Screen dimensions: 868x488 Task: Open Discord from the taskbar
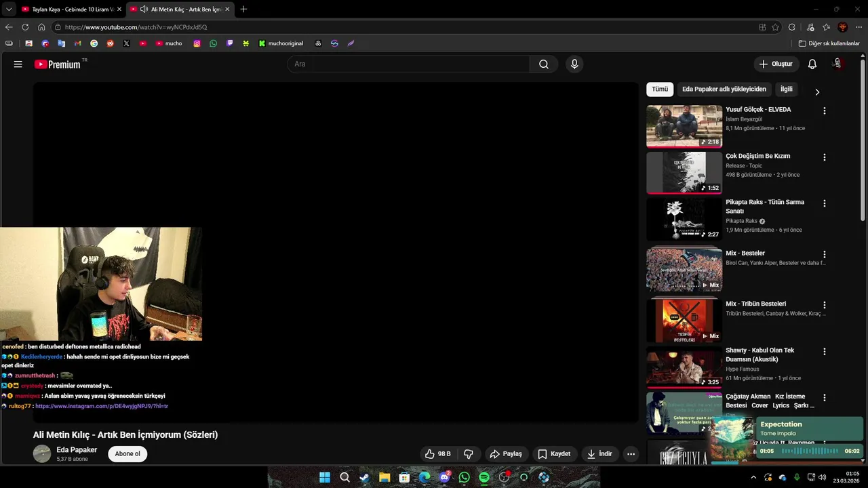point(445,477)
